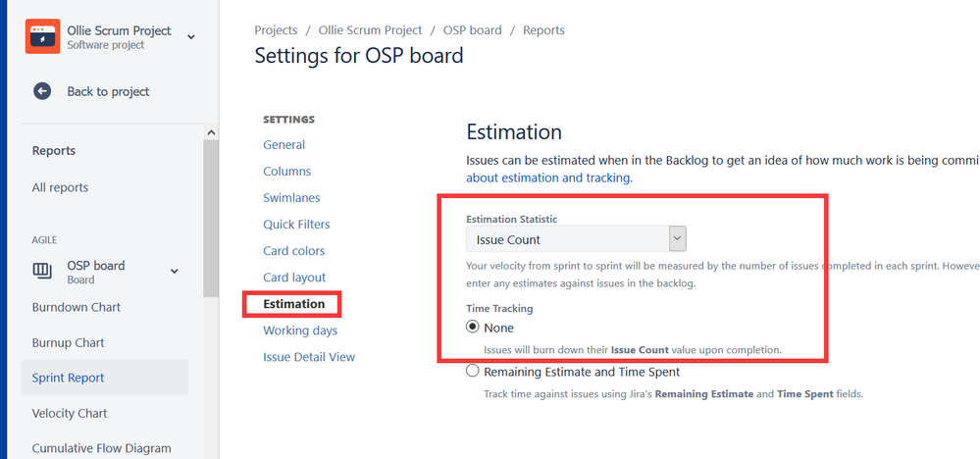This screenshot has height=459, width=980.
Task: Go to Swimlanes settings
Action: point(291,198)
